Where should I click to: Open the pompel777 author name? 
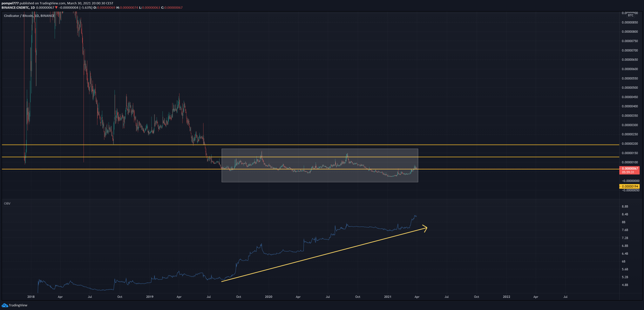click(11, 3)
